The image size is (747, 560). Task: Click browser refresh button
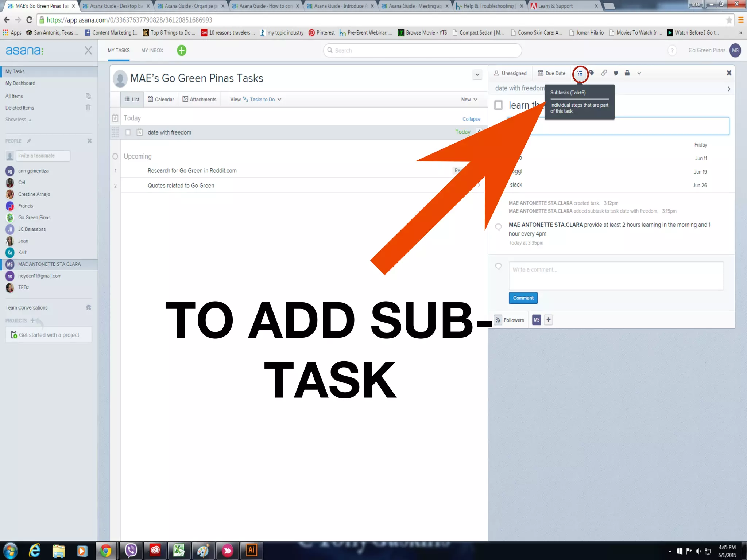point(30,20)
